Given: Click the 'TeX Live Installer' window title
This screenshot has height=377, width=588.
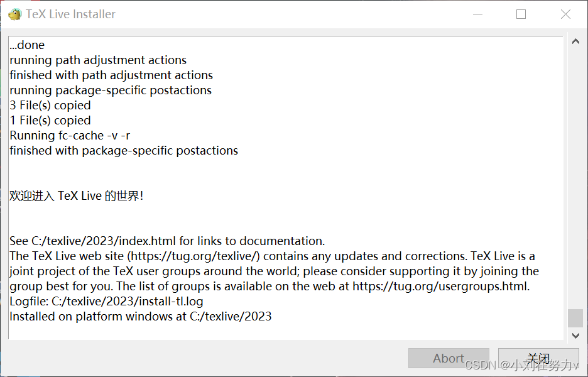Looking at the screenshot, I should point(70,14).
